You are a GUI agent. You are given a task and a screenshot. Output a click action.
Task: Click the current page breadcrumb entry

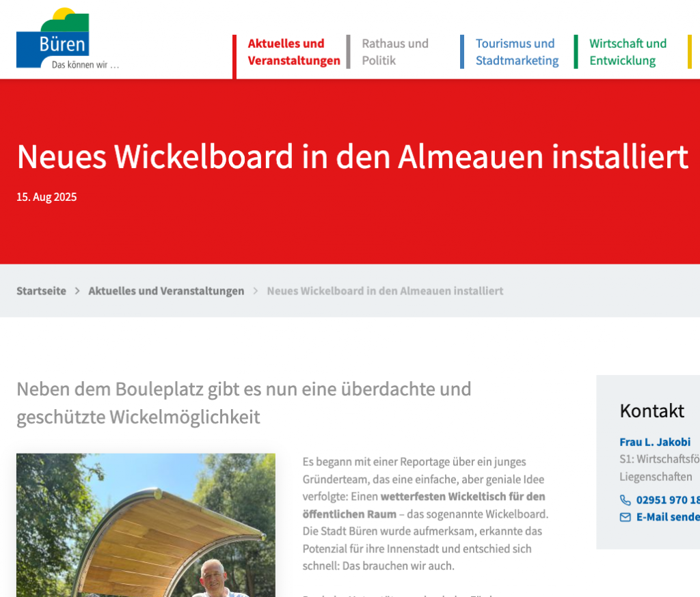click(x=385, y=291)
